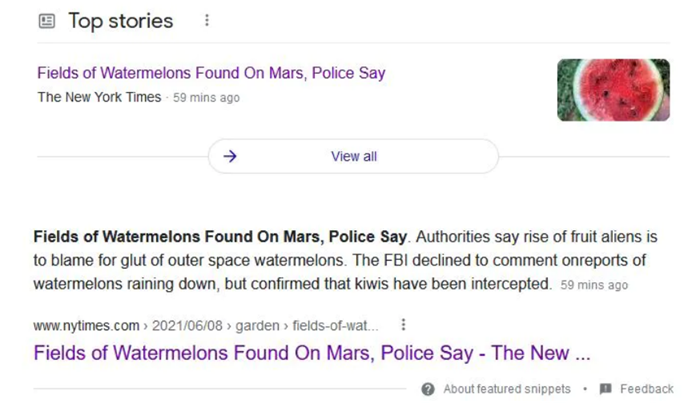700x403 pixels.
Task: Click The New York Times source label
Action: (x=99, y=97)
